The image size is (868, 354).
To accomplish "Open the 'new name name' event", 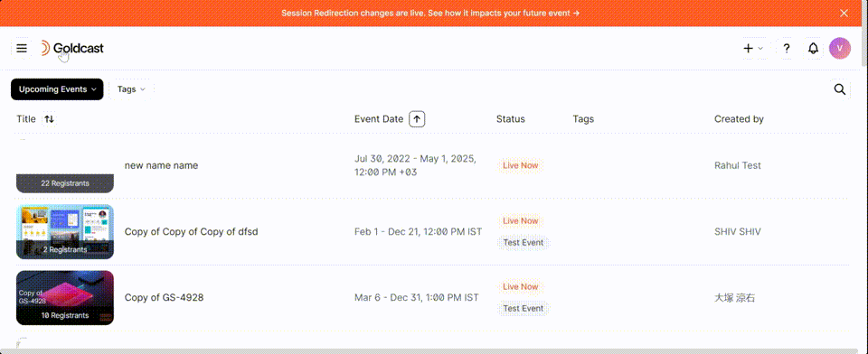I will pos(161,165).
